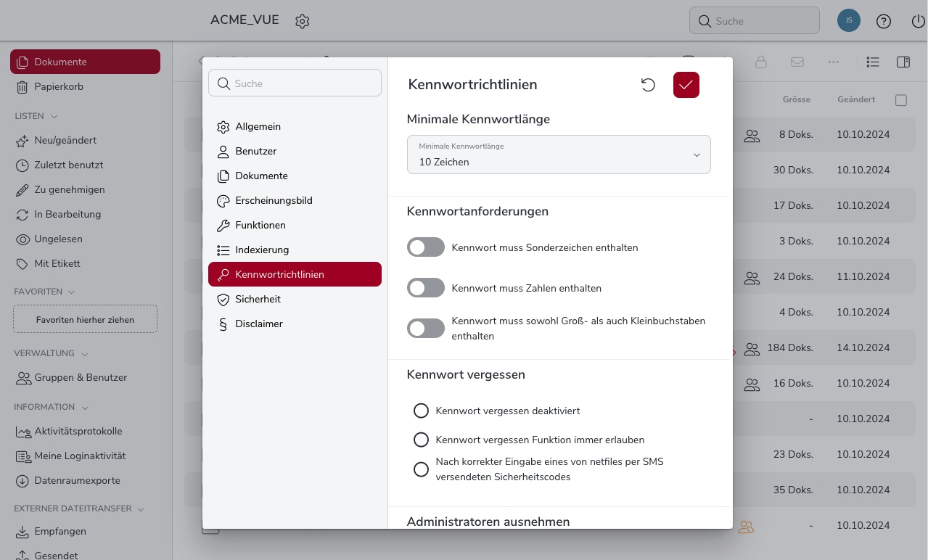The image size is (928, 560).
Task: Click the reset (undo) icon beside Kennwortrichtlinien
Action: point(648,85)
